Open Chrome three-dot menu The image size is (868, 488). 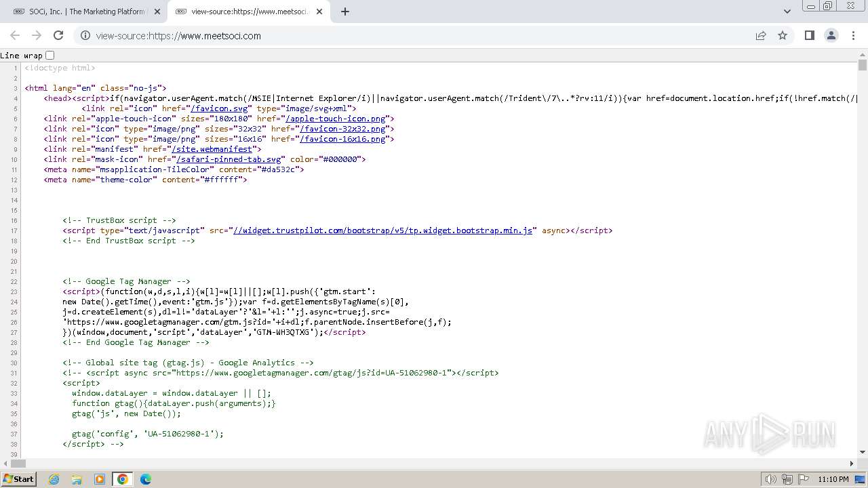click(852, 35)
